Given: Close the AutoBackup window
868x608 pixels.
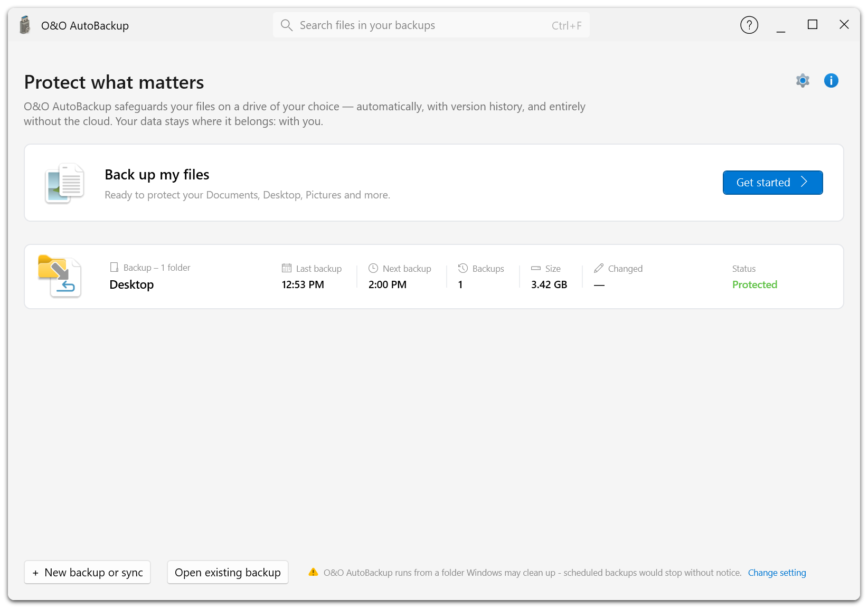Looking at the screenshot, I should pyautogui.click(x=844, y=25).
